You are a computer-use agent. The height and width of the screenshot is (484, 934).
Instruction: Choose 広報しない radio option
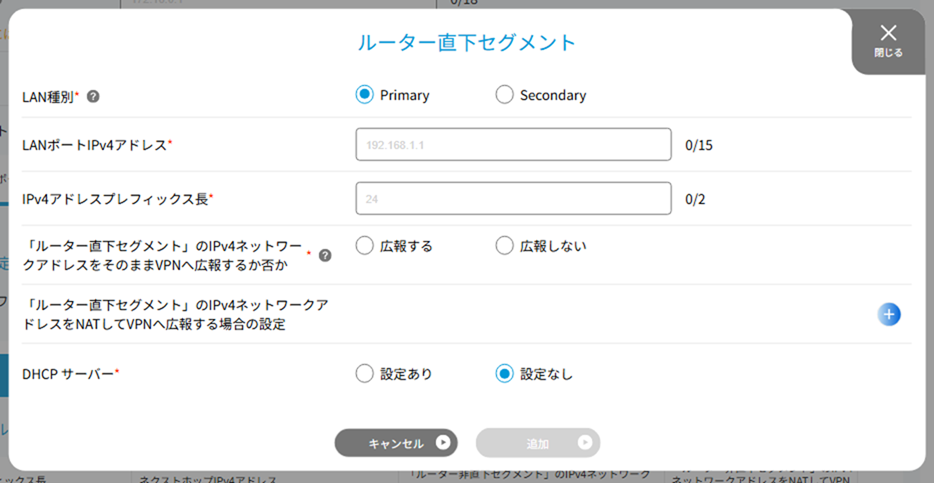click(505, 246)
